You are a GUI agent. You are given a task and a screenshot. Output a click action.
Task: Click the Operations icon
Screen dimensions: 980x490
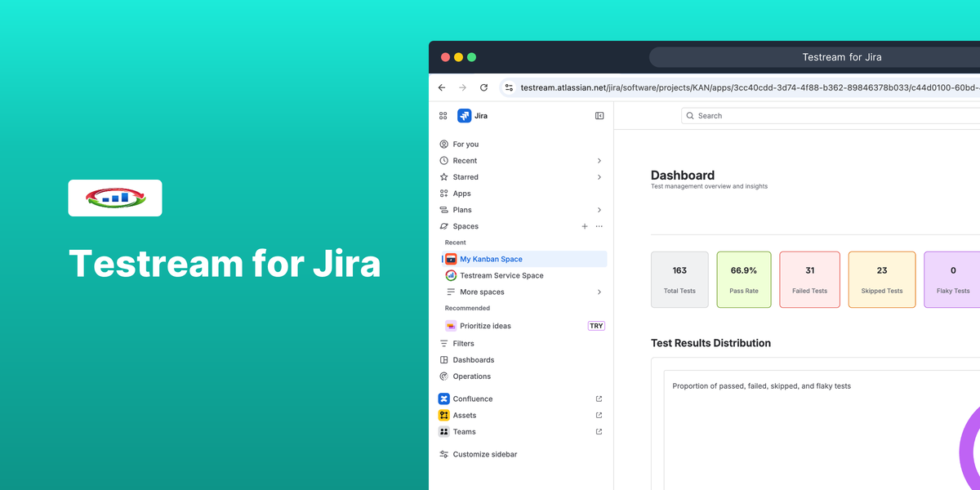[x=444, y=376]
